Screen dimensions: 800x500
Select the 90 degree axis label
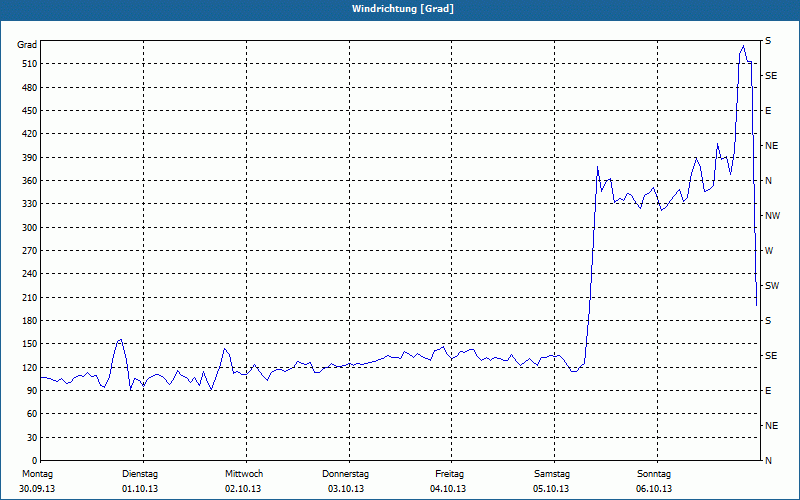[x=32, y=391]
